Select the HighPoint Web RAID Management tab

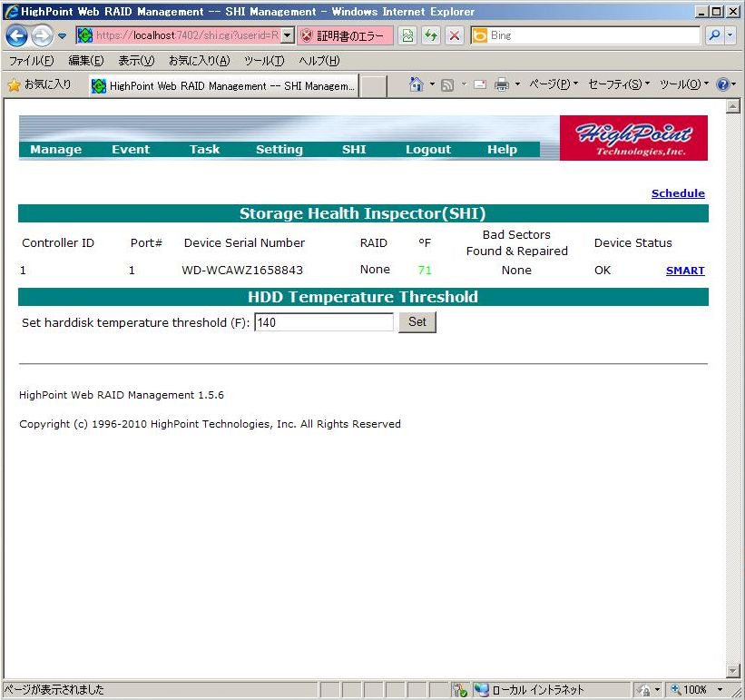(x=223, y=86)
